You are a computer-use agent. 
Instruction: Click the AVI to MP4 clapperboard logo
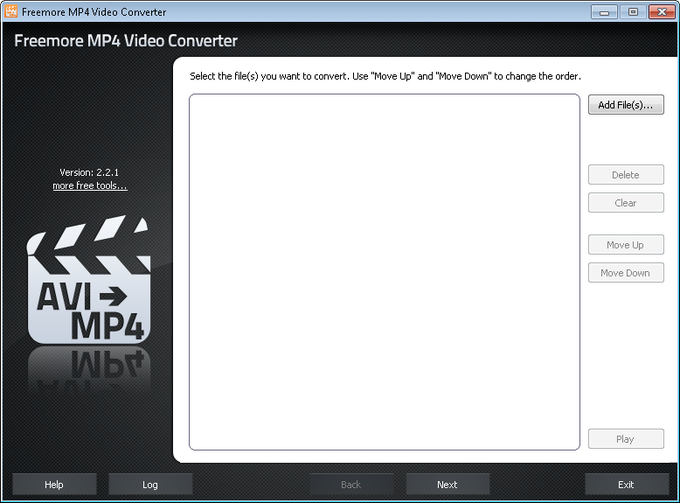click(x=88, y=280)
